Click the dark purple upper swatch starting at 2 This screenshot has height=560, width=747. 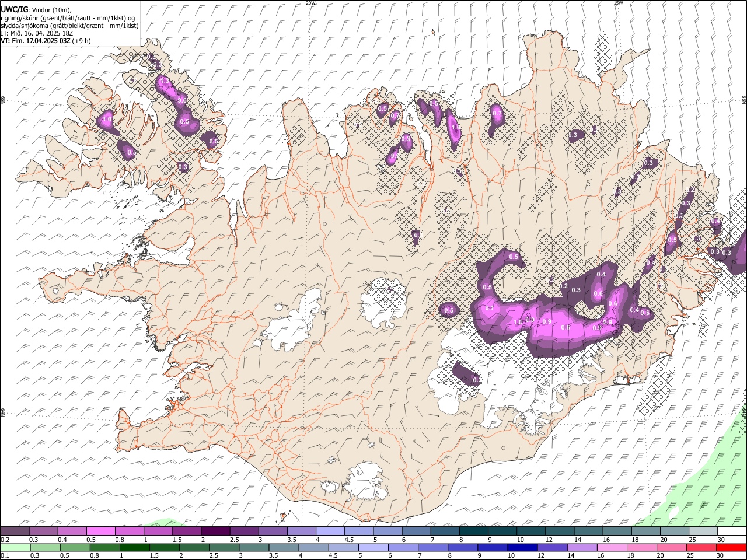[215, 531]
